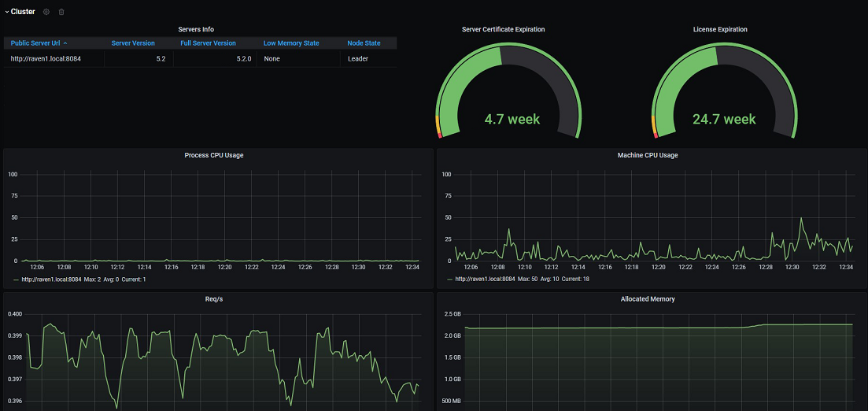Open License Expiration panel title menu
Image resolution: width=868 pixels, height=411 pixels.
[x=720, y=29]
